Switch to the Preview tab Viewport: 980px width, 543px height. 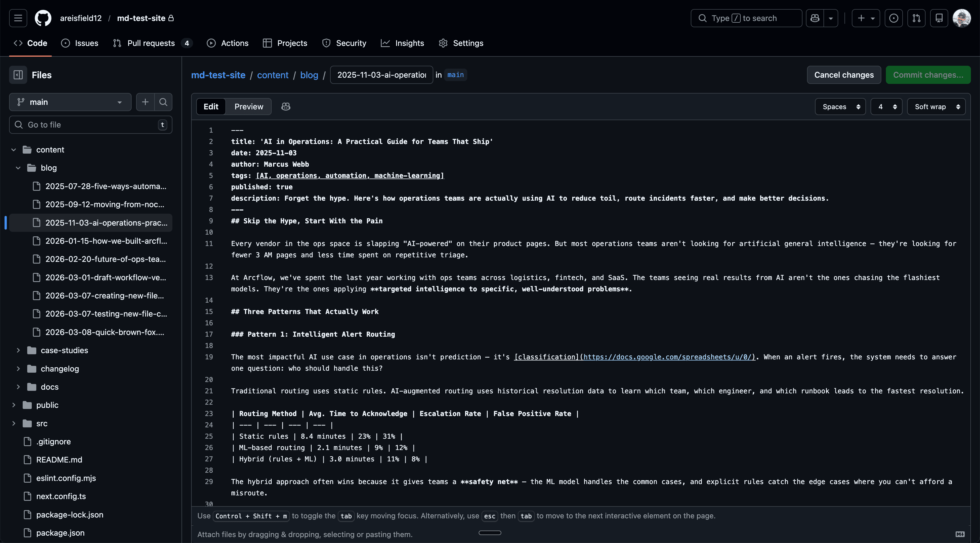[248, 107]
